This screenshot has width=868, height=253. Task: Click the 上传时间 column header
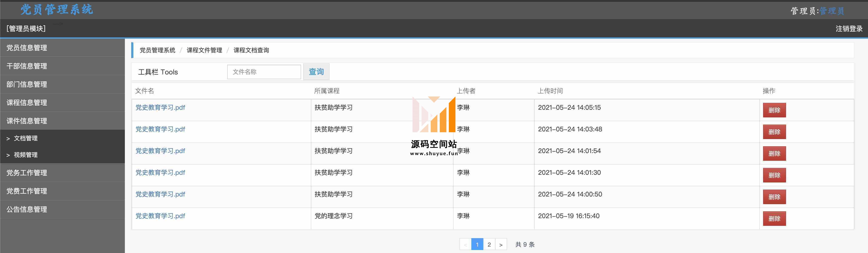tap(550, 91)
